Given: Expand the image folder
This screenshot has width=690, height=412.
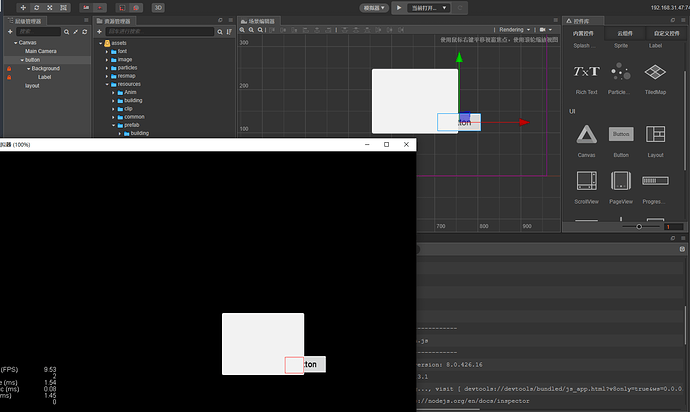Looking at the screenshot, I should [x=107, y=59].
